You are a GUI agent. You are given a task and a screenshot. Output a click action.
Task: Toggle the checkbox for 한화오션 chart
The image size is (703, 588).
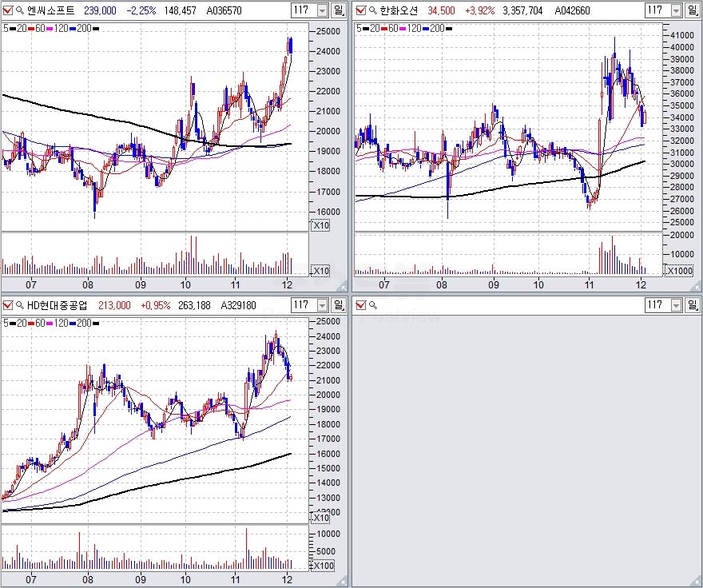point(361,10)
